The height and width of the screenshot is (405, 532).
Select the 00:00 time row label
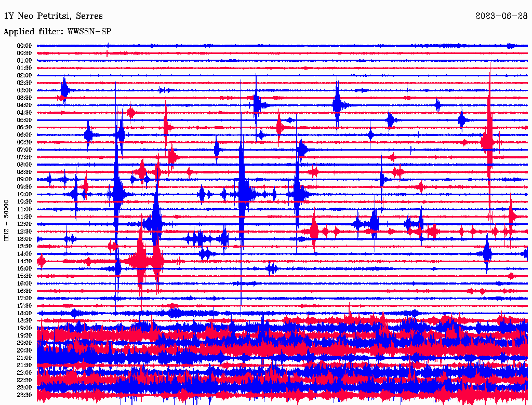coord(24,46)
